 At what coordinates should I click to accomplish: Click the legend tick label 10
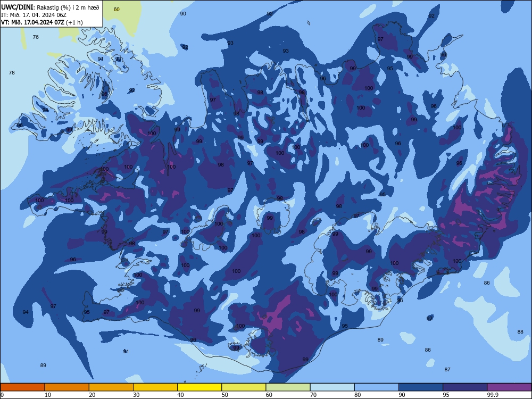coord(48,395)
